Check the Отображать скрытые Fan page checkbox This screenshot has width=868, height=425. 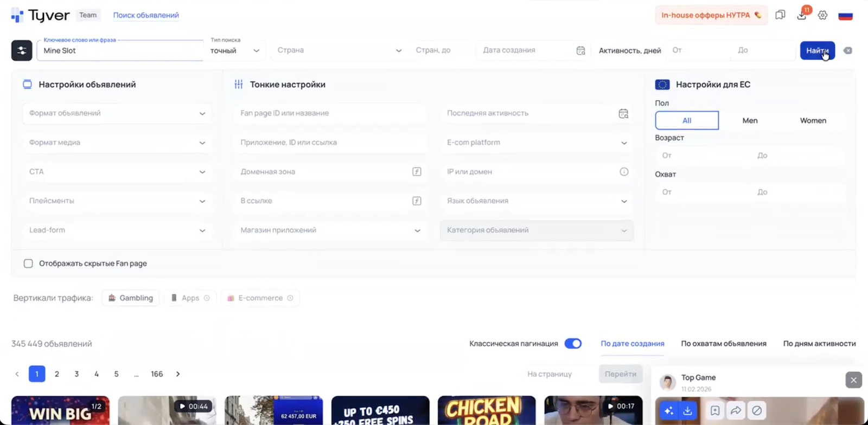28,263
